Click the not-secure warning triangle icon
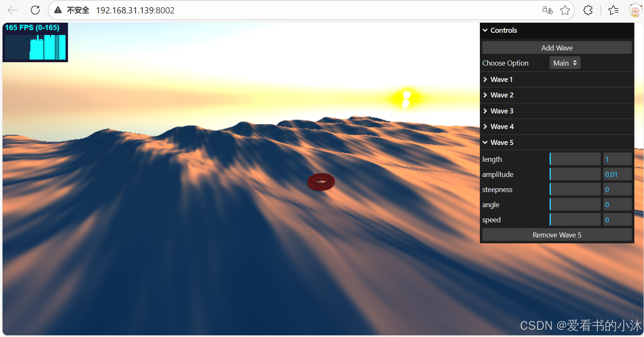 point(58,10)
